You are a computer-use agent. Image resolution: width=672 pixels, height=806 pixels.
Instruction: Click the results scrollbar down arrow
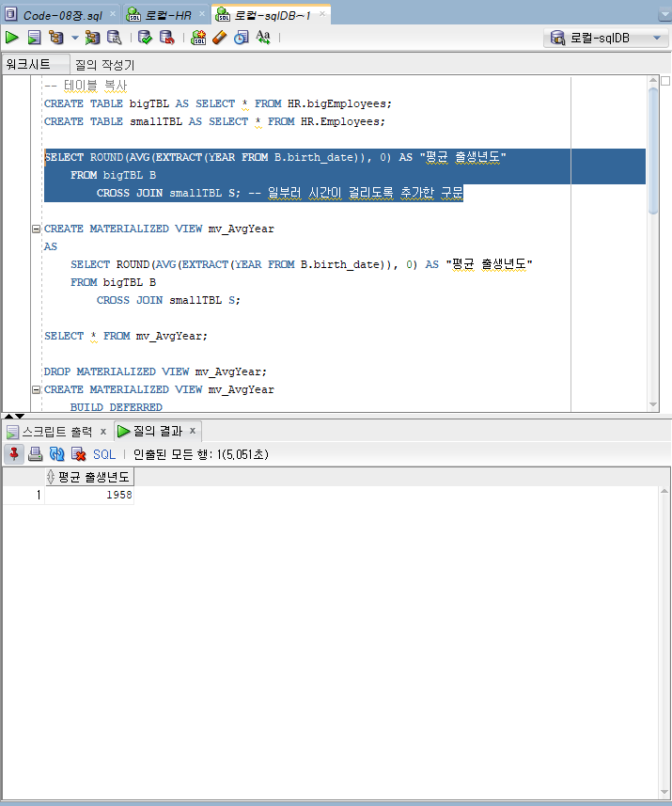[x=664, y=792]
